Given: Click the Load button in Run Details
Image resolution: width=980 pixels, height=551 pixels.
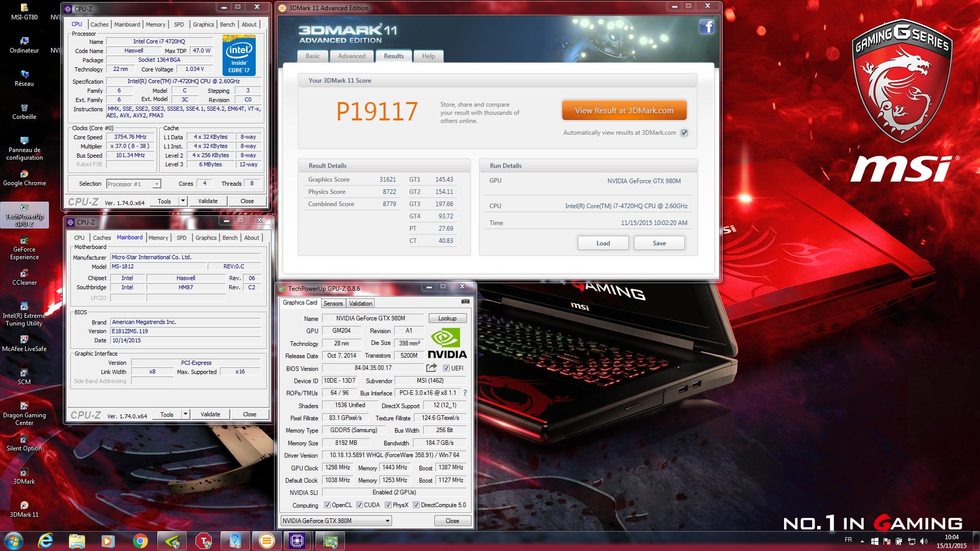Looking at the screenshot, I should click(603, 243).
